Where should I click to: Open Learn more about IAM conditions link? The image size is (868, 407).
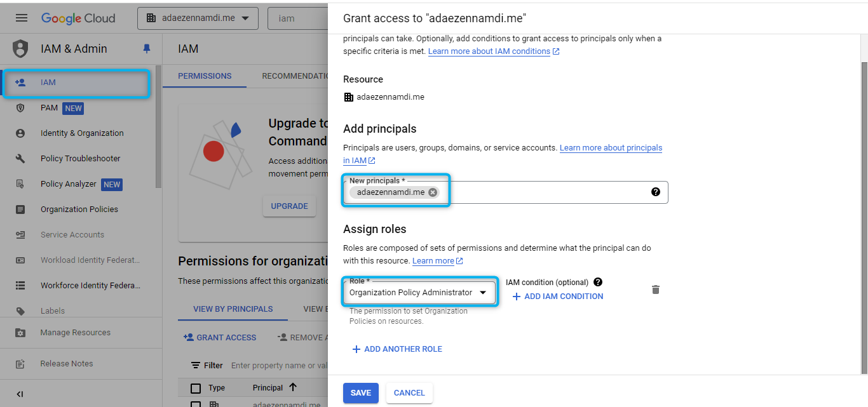pos(489,51)
